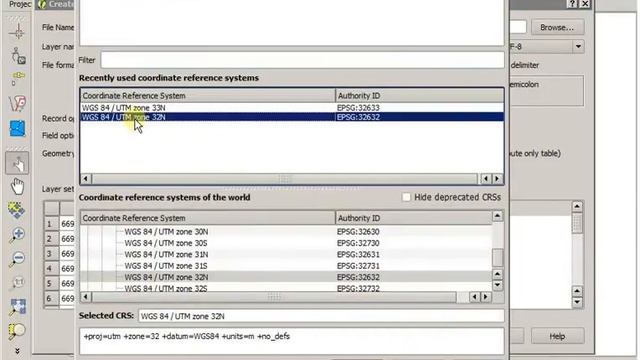The height and width of the screenshot is (360, 640).
Task: Click Authority ID EPSG:32633 in recent list
Action: 358,108
